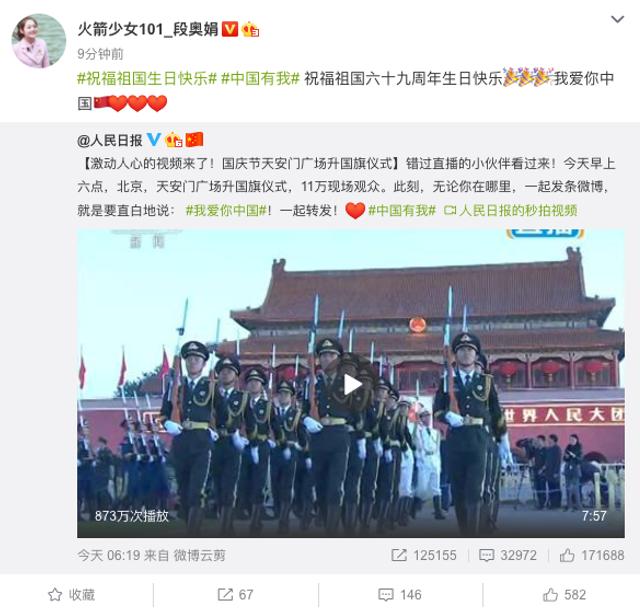Open hashtag #祝福祖国生日快乐#
640x611 pixels.
pos(147,78)
